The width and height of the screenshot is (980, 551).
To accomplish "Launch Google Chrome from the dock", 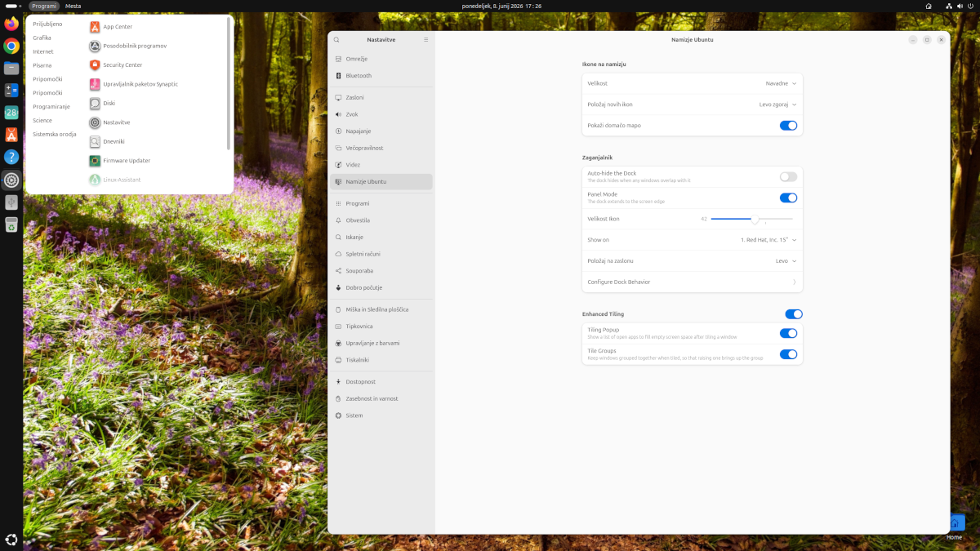I will coord(11,46).
